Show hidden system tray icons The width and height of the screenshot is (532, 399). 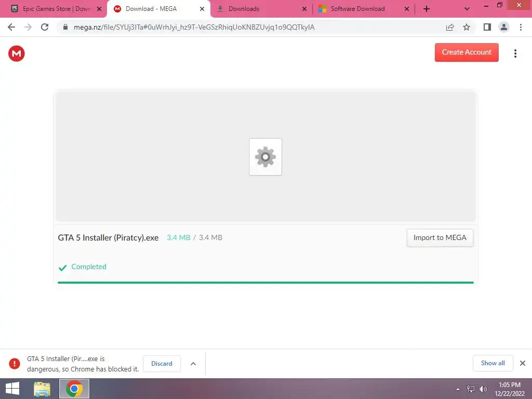[x=458, y=389]
